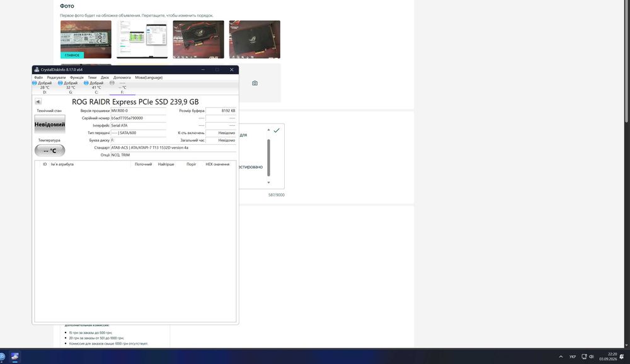The image size is (630, 364).
Task: Click the CrystalDiskInfo taskbar icon
Action: coord(15,356)
